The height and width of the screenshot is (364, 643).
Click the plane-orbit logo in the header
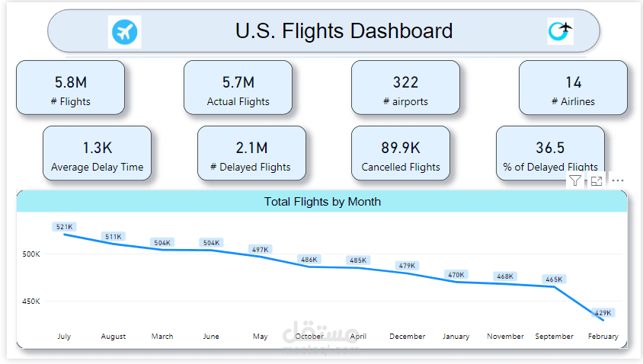[560, 31]
